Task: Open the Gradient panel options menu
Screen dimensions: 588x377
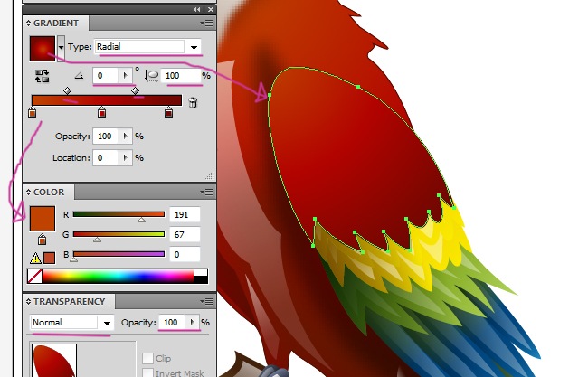Action: pos(209,22)
